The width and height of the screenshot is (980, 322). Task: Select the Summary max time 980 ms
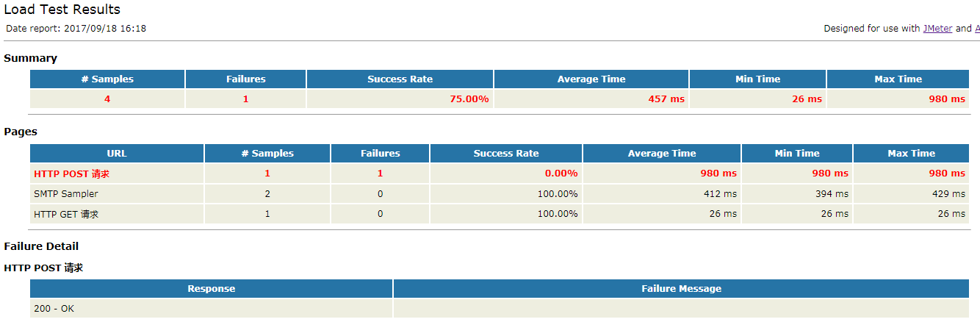(x=947, y=99)
